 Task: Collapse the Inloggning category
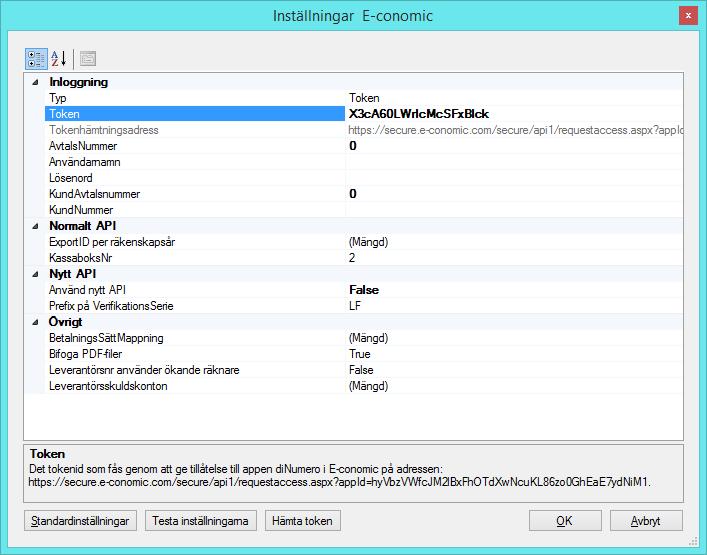point(36,82)
